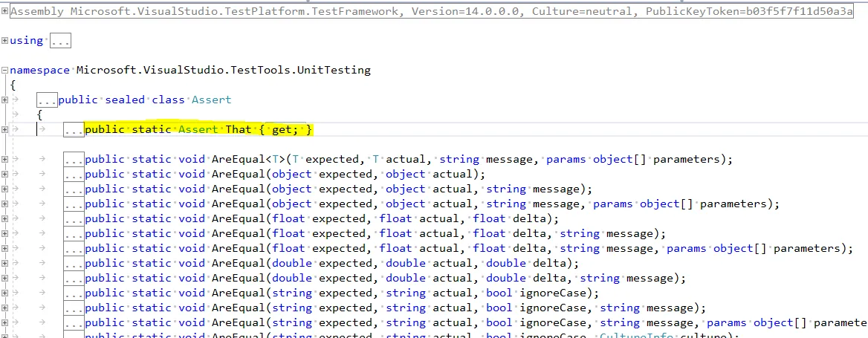
Task: Open ellipsis box before AreEqual float overload ending delta)
Action: (74, 218)
